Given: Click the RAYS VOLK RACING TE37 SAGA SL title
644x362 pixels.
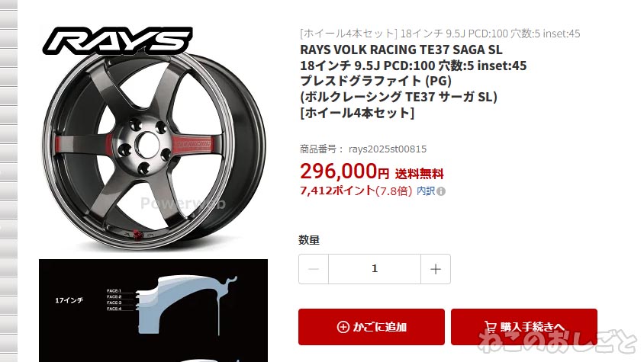Looking at the screenshot, I should [x=401, y=50].
